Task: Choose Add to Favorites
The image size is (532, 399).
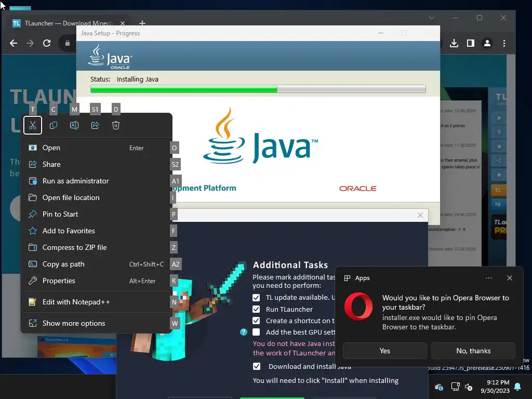Action: coord(96,231)
